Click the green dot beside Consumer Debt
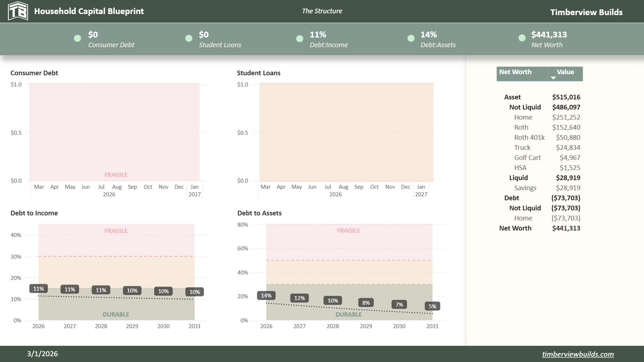The image size is (644, 362). [x=77, y=39]
